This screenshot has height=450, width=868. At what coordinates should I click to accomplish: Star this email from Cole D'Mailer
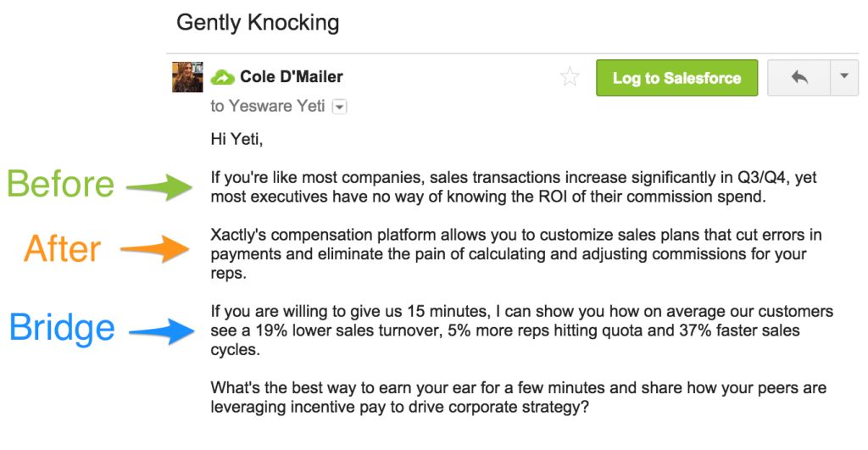(x=570, y=78)
